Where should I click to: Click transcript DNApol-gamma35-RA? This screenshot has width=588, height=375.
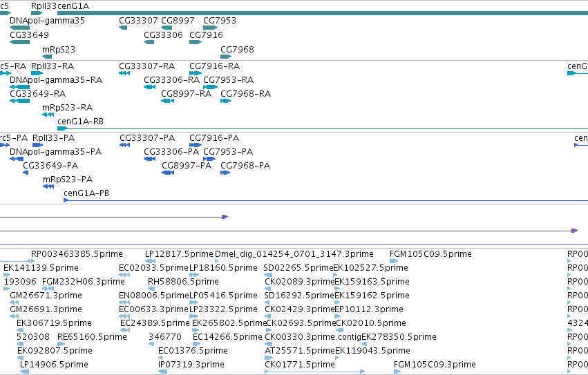click(19, 87)
